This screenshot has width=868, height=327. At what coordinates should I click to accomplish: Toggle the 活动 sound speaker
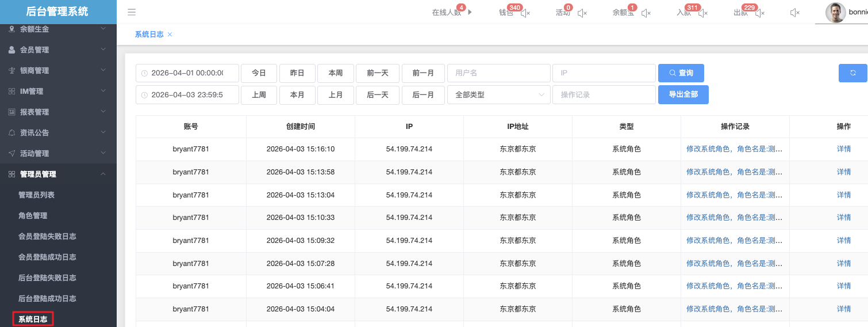point(582,13)
